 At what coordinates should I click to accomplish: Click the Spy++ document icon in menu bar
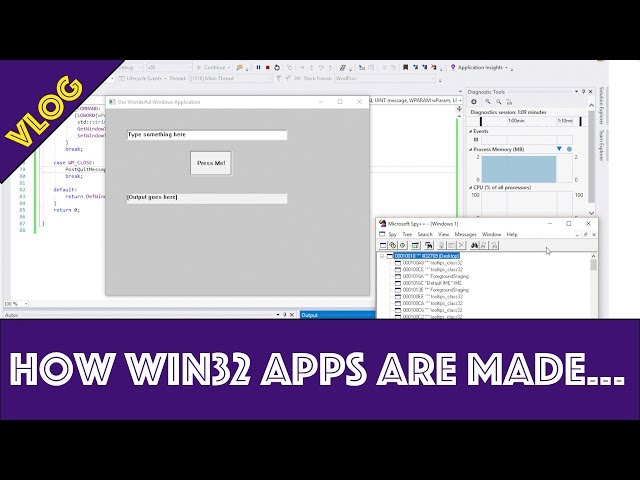pos(382,234)
